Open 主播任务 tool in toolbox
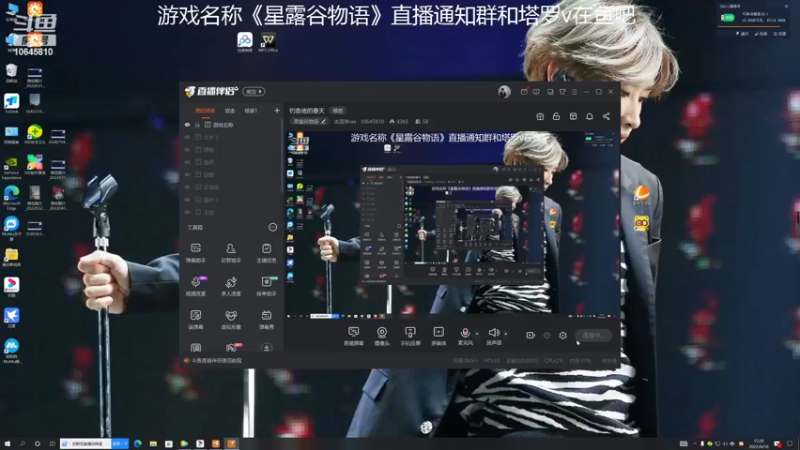The width and height of the screenshot is (800, 450). click(266, 253)
